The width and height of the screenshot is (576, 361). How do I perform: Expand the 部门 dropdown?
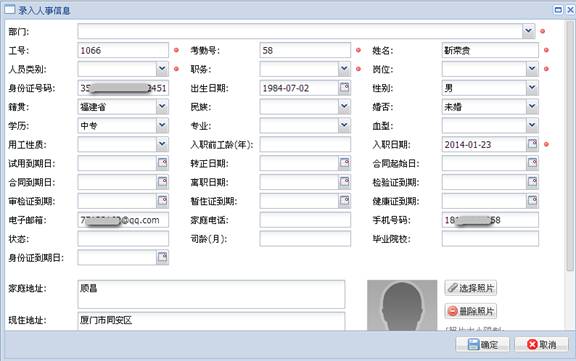coord(529,31)
